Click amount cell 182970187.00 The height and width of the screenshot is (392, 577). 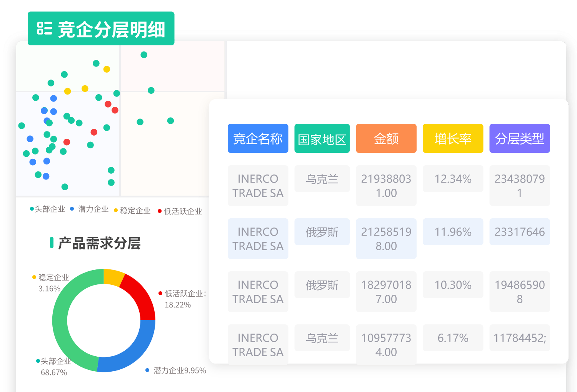click(386, 292)
